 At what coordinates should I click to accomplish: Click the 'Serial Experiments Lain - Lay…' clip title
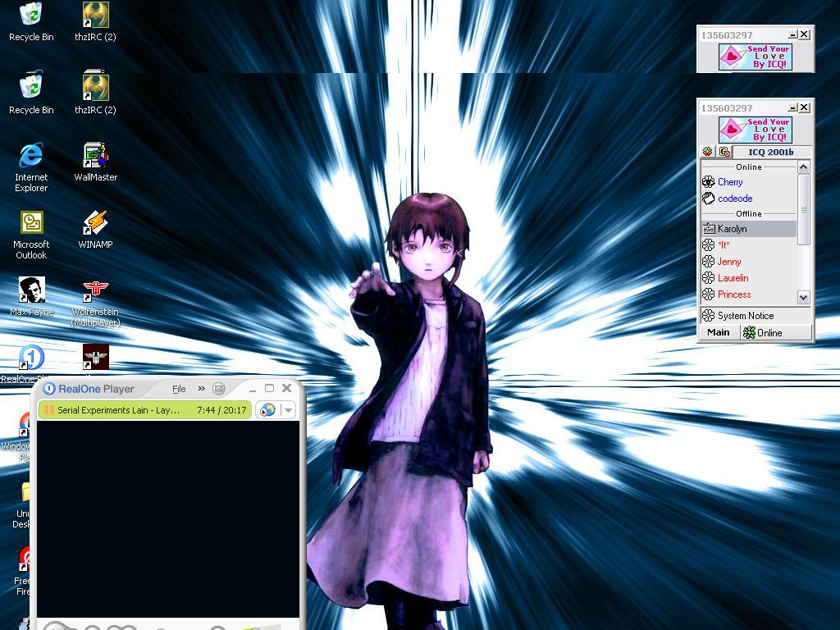118,410
